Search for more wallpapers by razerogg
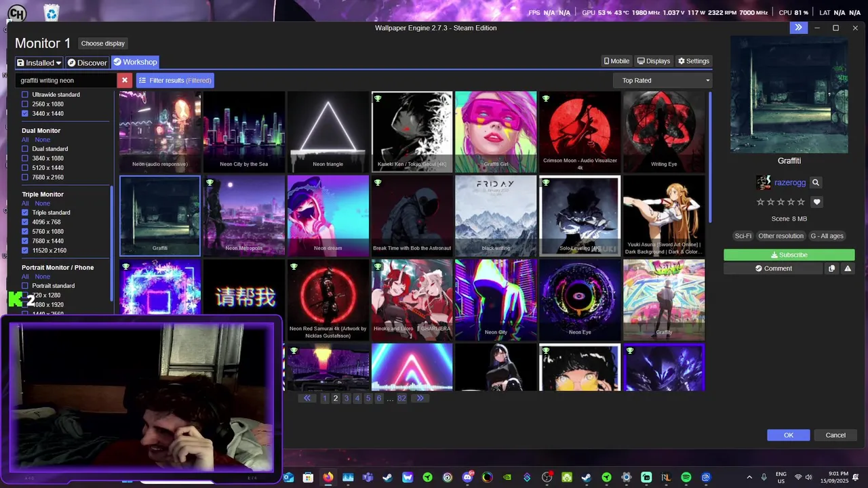The image size is (868, 488). [816, 182]
